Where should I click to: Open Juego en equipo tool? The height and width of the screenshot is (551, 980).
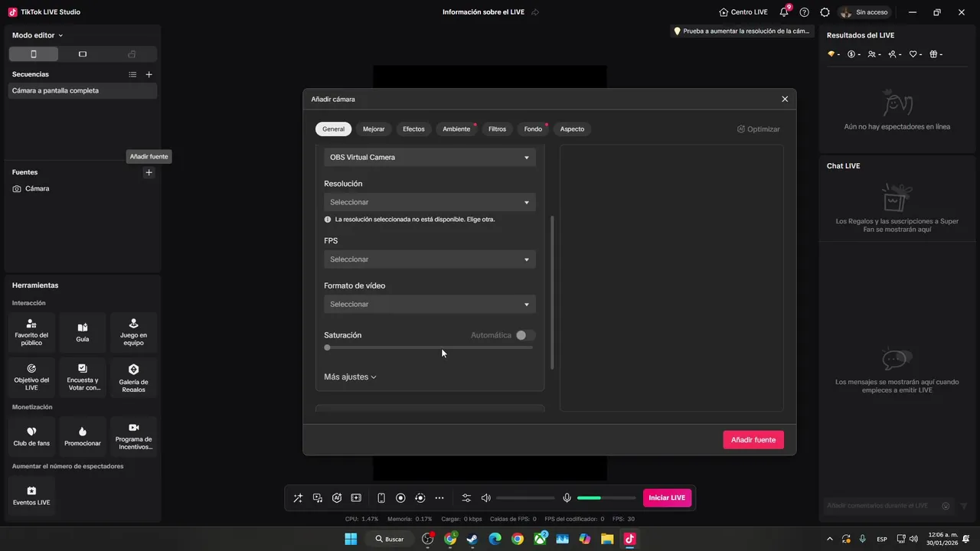(133, 332)
